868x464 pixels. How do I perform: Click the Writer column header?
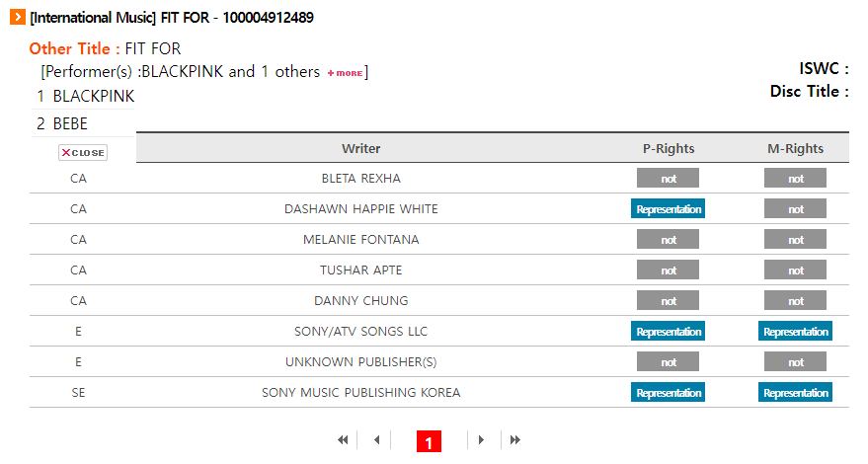(361, 148)
